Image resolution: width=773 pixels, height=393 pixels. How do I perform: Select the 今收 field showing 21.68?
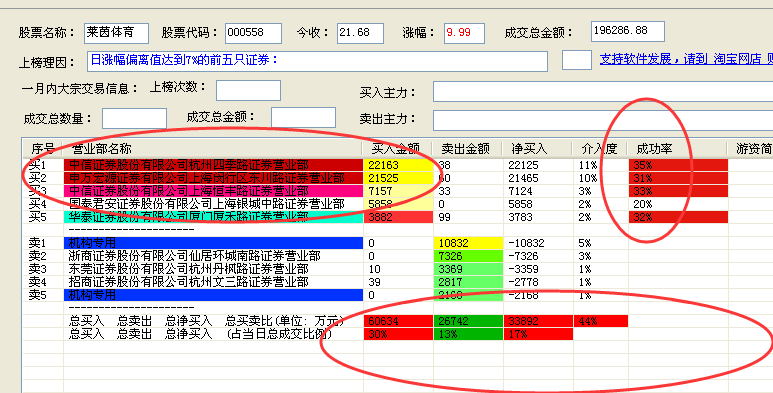pos(360,33)
